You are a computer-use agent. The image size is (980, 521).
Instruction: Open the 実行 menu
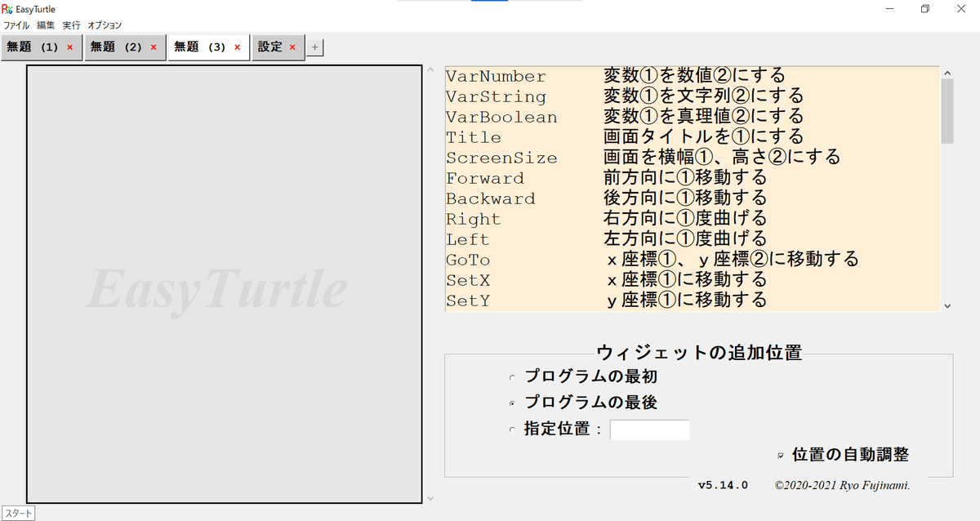tap(71, 25)
